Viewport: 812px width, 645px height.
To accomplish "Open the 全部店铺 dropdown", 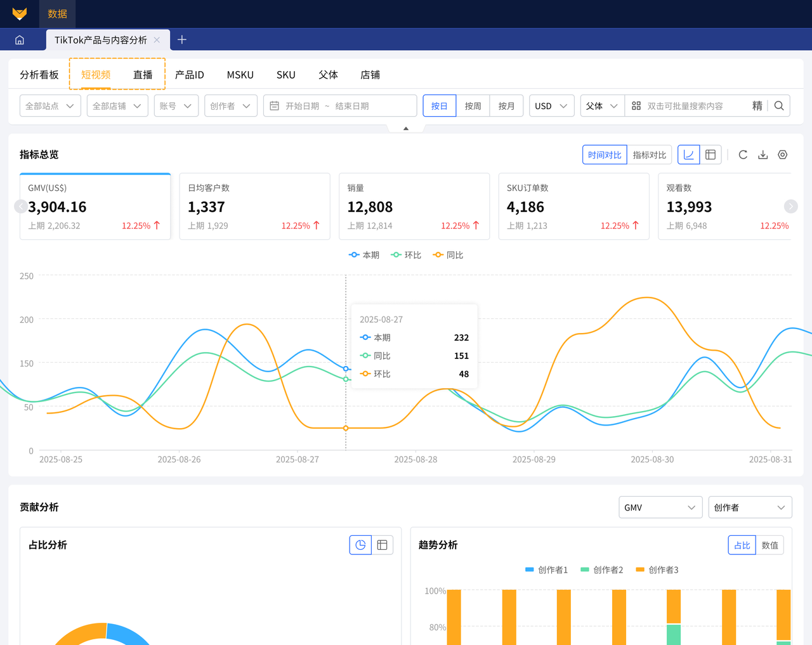I will click(x=117, y=106).
